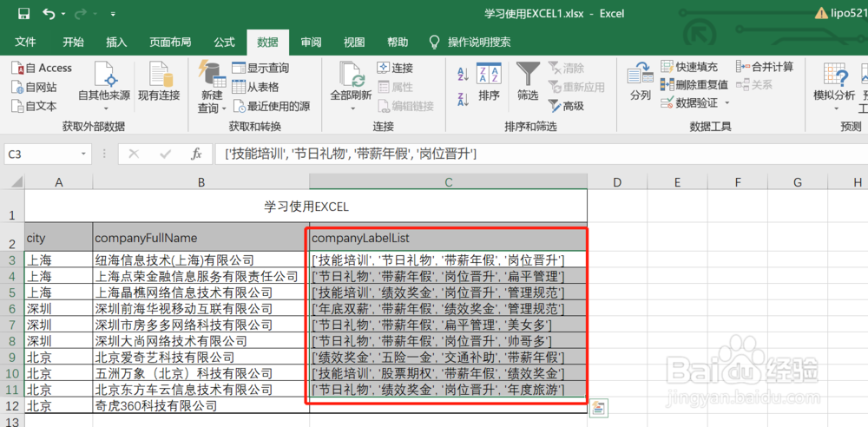This screenshot has height=427, width=868.
Task: Click the auto fill options icon
Action: coord(601,408)
